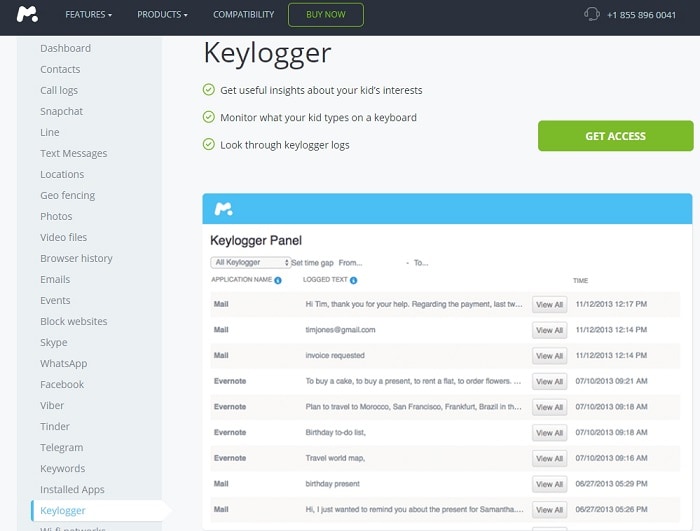700x531 pixels.
Task: Go to the Compatibility menu item
Action: 243,15
